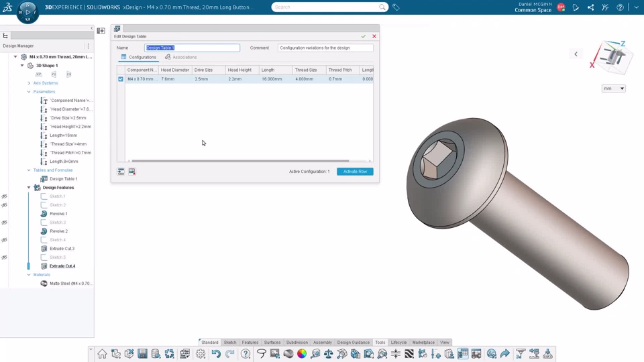Collapse the M4 x 0.70 mm Thread root node
This screenshot has height=362, width=644.
pyautogui.click(x=15, y=56)
